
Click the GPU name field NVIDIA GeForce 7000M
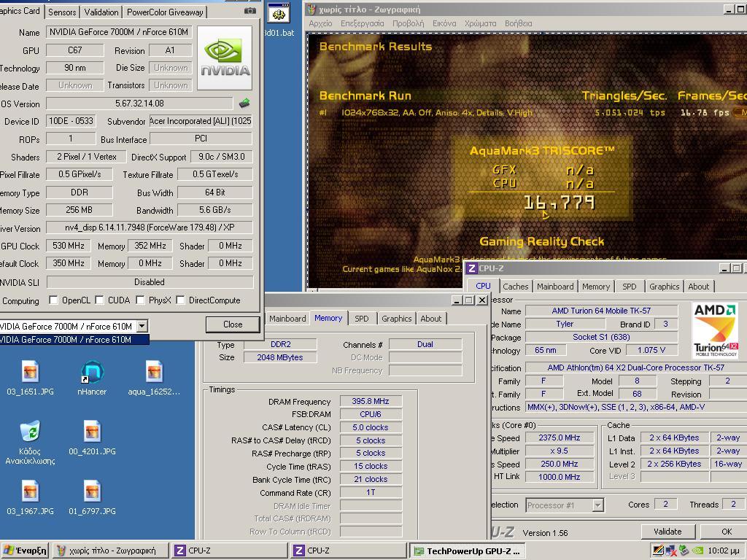119,32
